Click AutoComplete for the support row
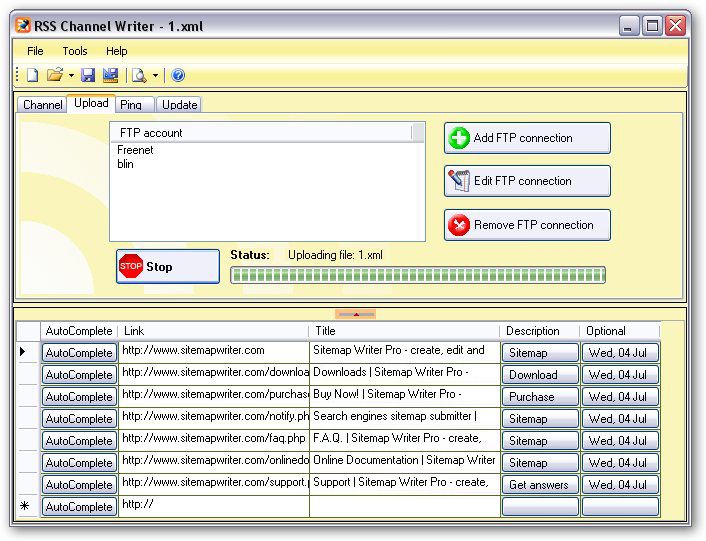 click(x=79, y=485)
